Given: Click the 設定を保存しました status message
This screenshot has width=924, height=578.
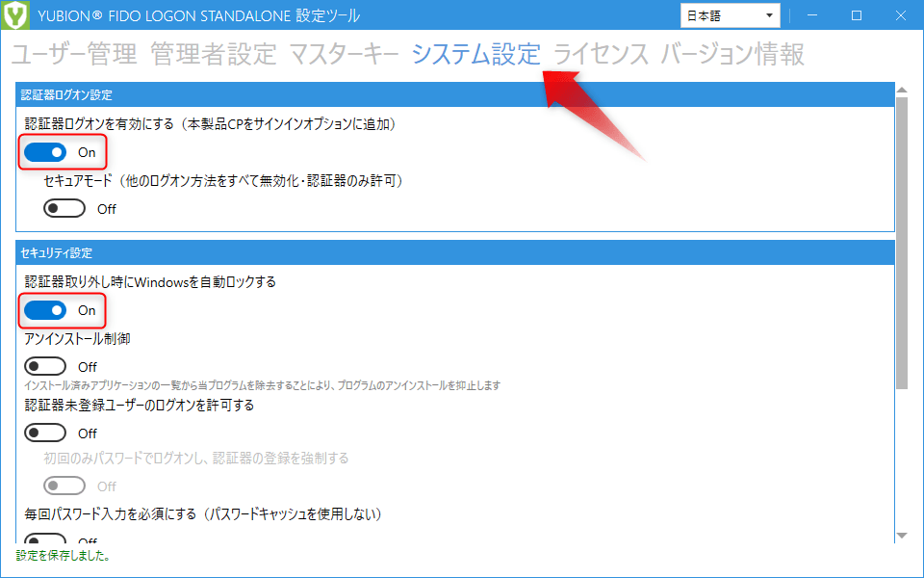Looking at the screenshot, I should click(64, 556).
